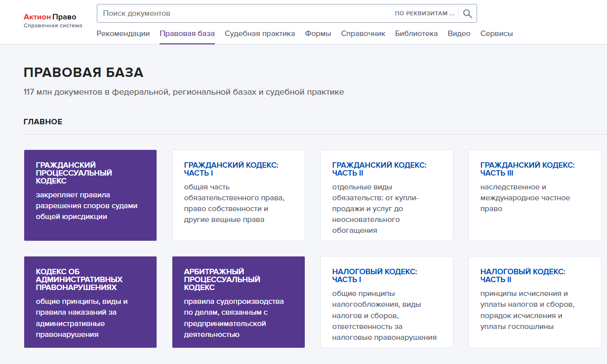Click the magnifier search icon
The width and height of the screenshot is (607, 364).
pyautogui.click(x=467, y=13)
